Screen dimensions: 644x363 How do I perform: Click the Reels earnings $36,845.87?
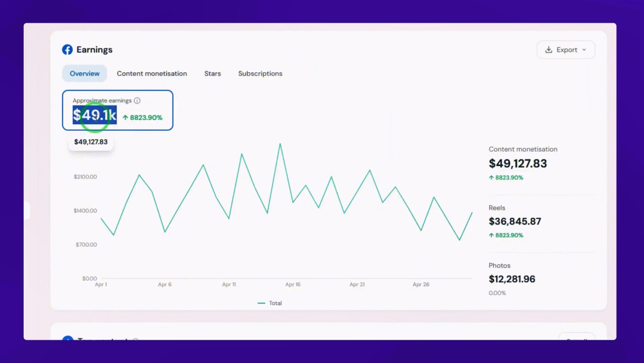(x=515, y=221)
